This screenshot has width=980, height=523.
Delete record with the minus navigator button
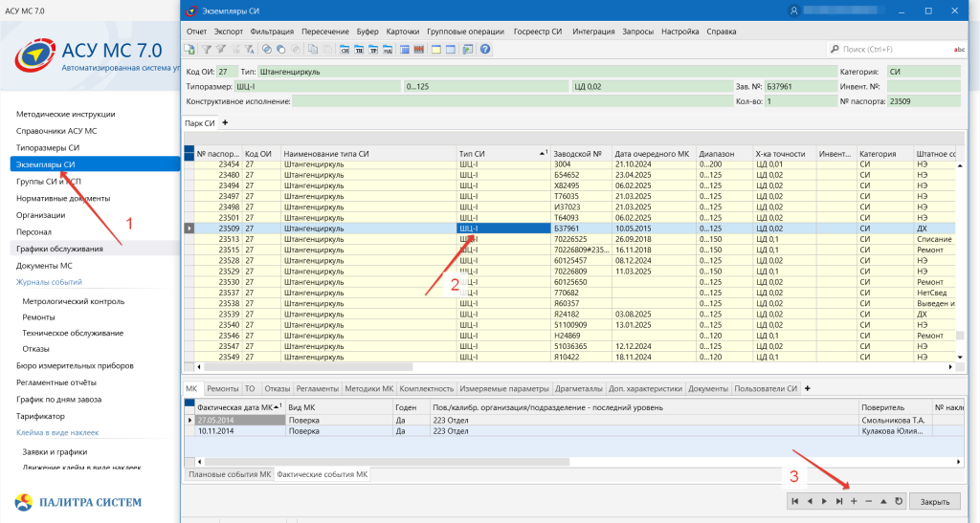[x=869, y=501]
